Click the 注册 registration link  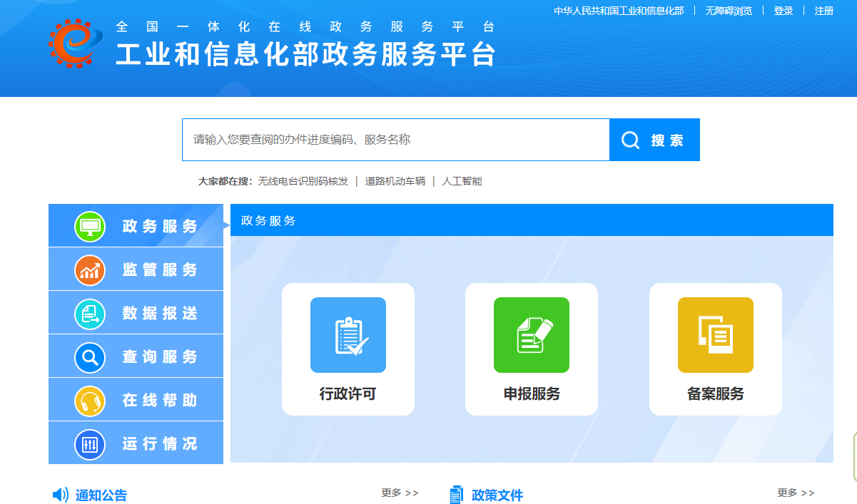click(x=824, y=11)
